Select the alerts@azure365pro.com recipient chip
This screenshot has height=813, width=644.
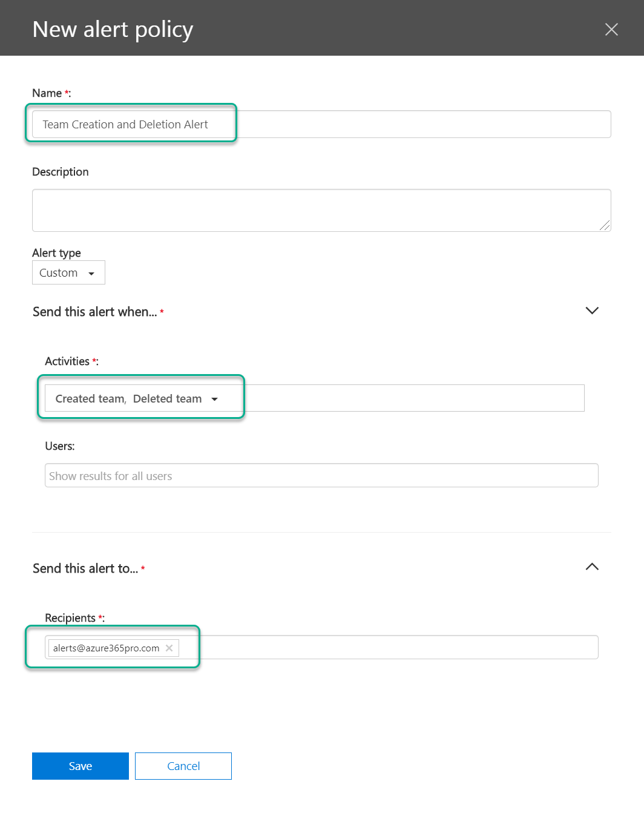107,648
